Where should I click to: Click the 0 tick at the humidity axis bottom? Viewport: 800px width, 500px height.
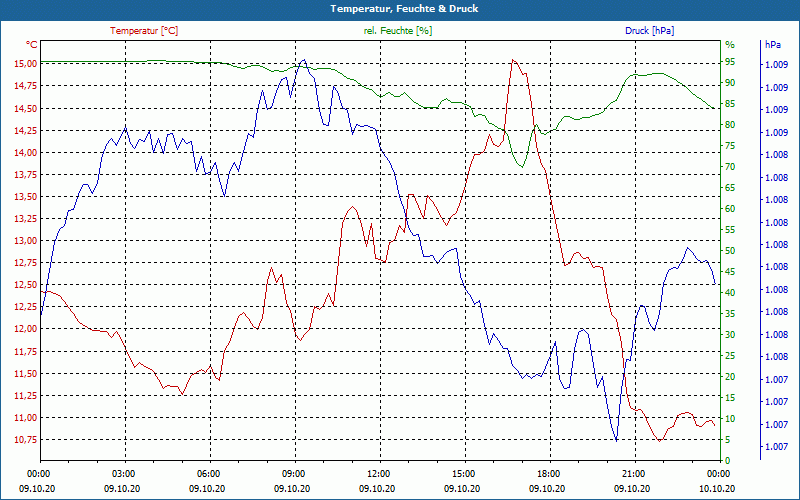click(x=728, y=461)
